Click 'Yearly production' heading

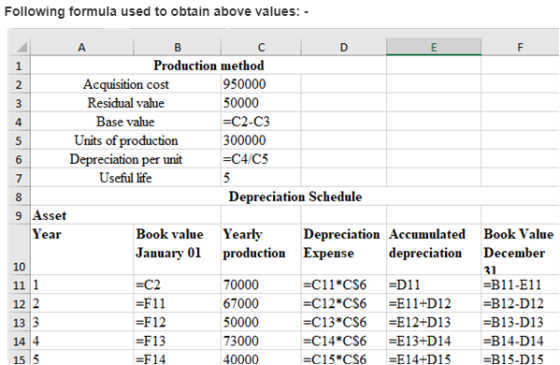[261, 250]
